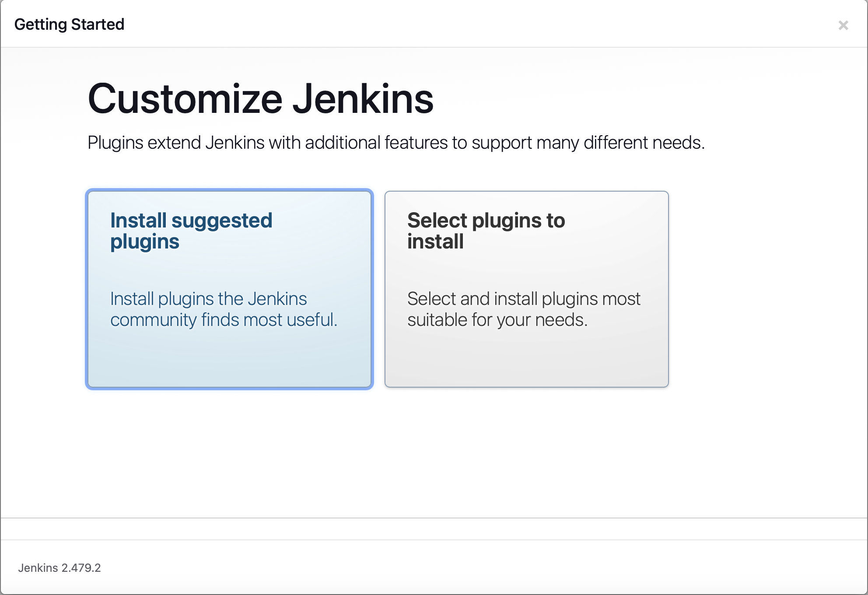Click "Select and install plugins most" description line

click(x=523, y=299)
